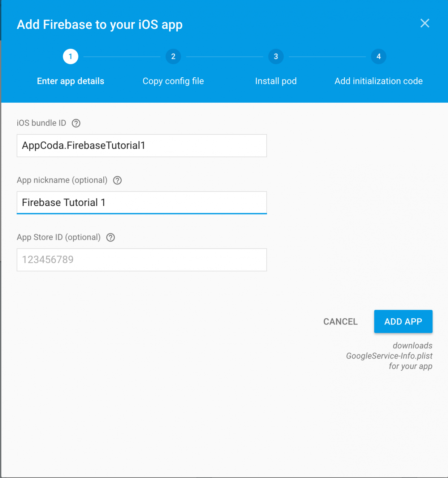
Task: Open help tooltip for App Store ID
Action: point(111,237)
